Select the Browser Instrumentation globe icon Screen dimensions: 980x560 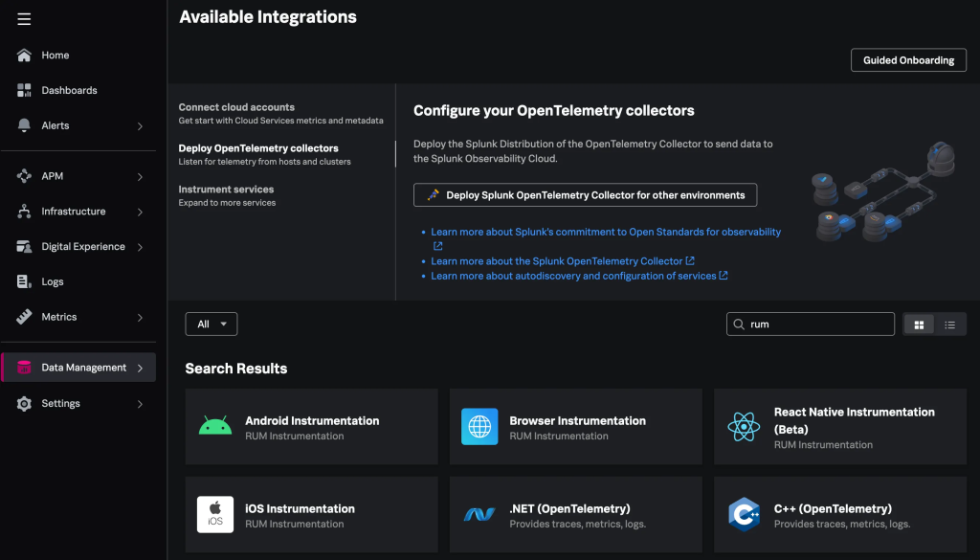coord(479,427)
